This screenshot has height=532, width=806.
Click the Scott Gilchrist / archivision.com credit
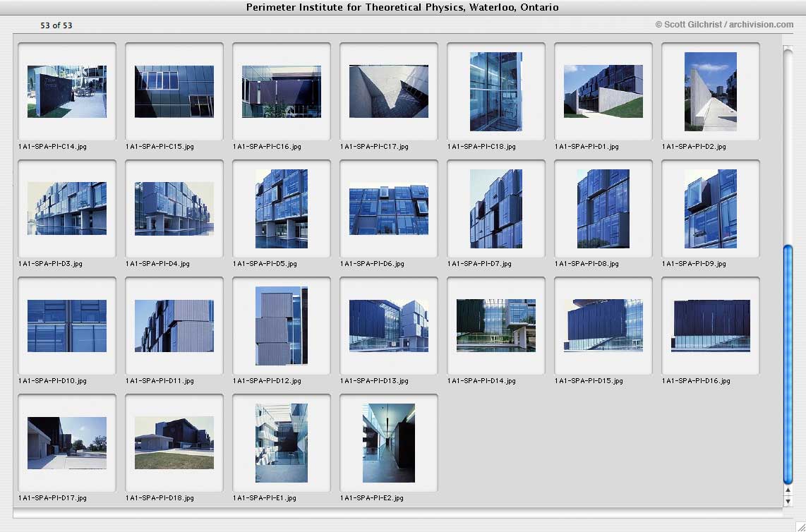pos(724,25)
